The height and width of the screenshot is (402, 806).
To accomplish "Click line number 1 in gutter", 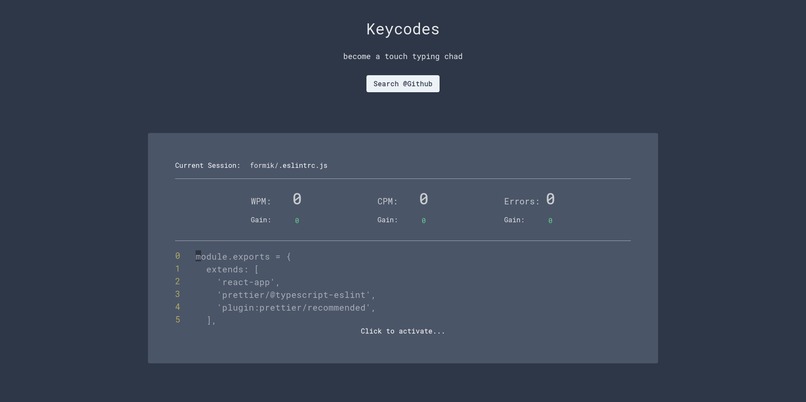I will pyautogui.click(x=177, y=268).
